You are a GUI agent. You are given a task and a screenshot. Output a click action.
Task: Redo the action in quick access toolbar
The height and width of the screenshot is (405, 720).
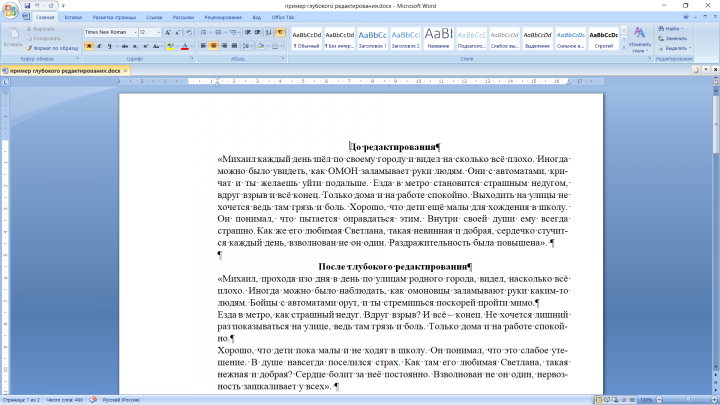click(51, 6)
